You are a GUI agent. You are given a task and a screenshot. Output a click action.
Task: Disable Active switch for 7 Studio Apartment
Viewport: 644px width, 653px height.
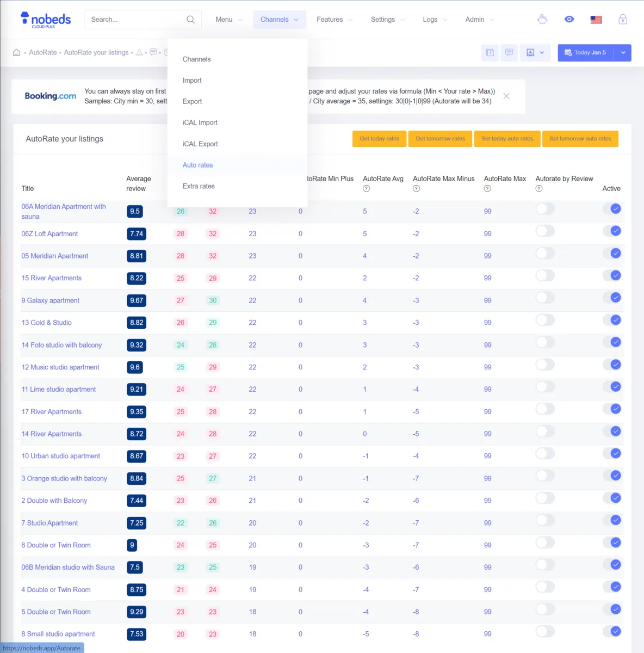pos(612,520)
